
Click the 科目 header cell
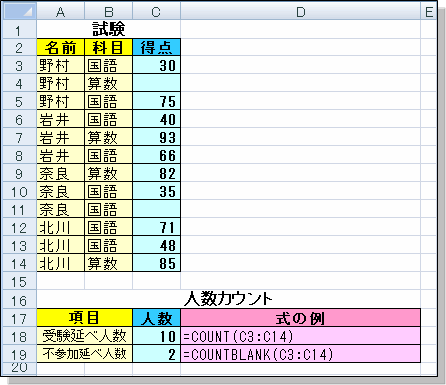click(x=108, y=47)
